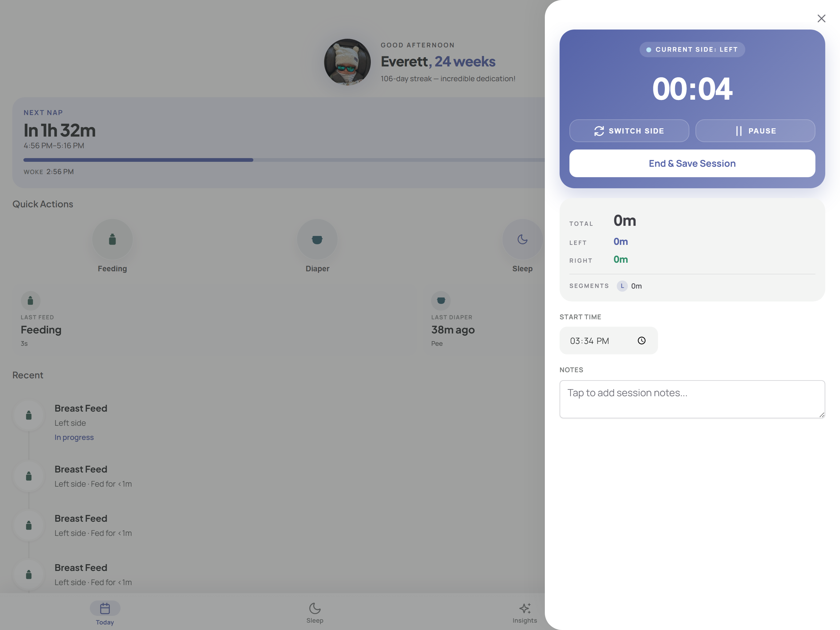Edit the 03:34 PM start time field
Screen dimensions: 840x630
point(608,341)
